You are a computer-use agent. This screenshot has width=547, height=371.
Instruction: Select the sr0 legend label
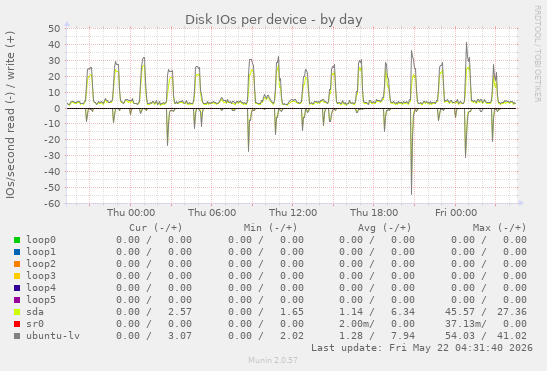pyautogui.click(x=35, y=324)
